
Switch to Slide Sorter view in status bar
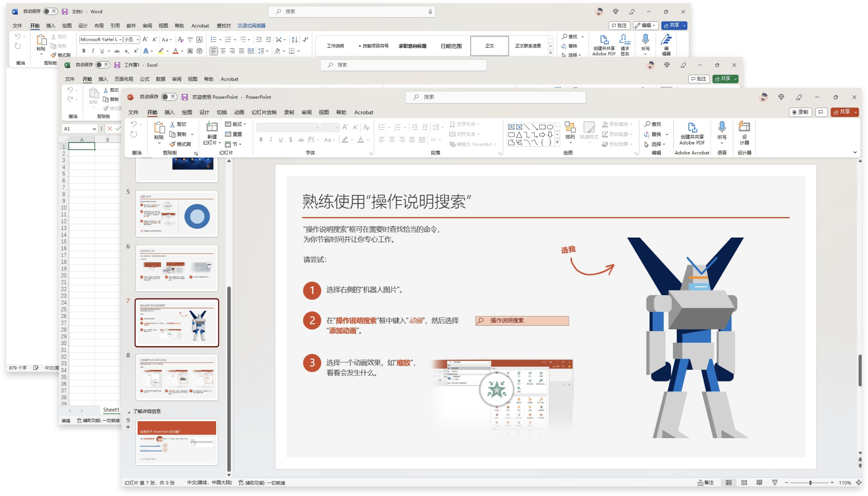[744, 482]
